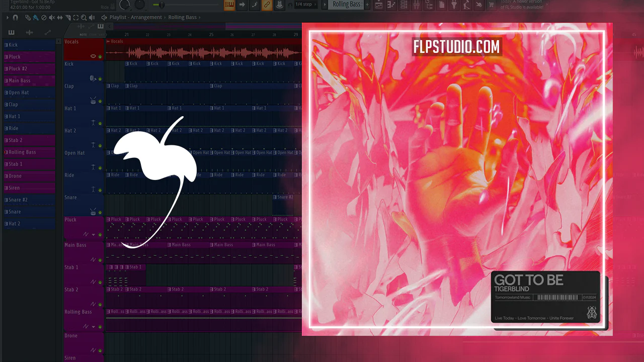This screenshot has height=362, width=644.
Task: Select the Stab 2 pattern in picker
Action: 29,140
